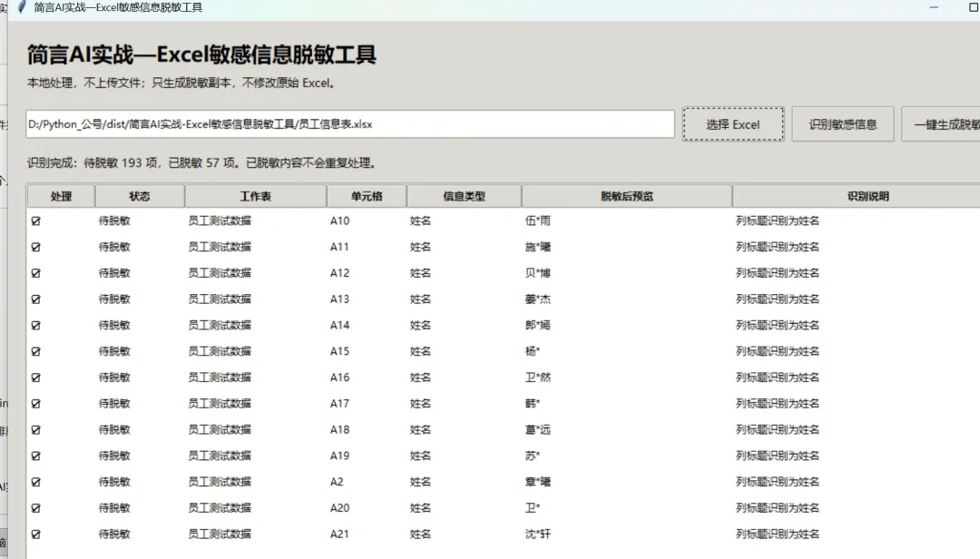Click the 识别完成 status message

(x=201, y=163)
